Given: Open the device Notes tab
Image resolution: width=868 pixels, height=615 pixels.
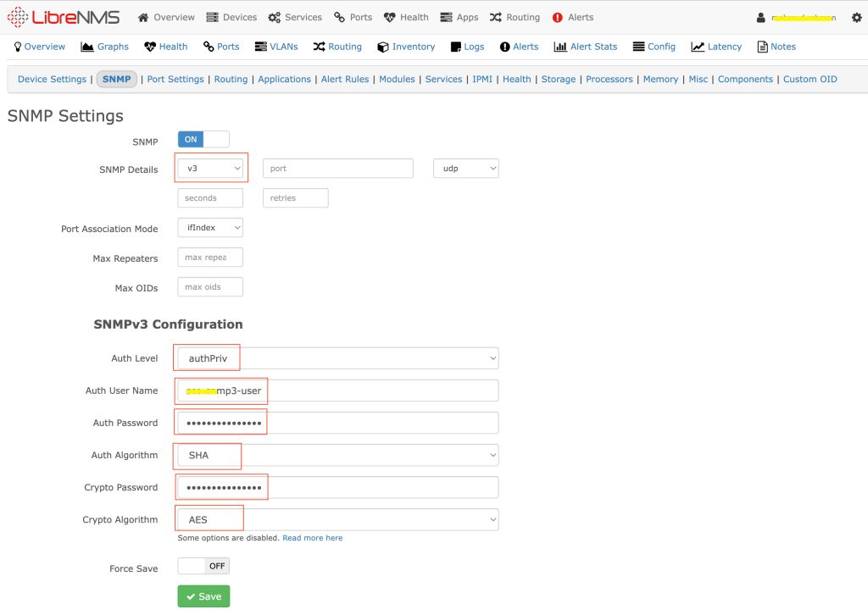Looking at the screenshot, I should [776, 47].
